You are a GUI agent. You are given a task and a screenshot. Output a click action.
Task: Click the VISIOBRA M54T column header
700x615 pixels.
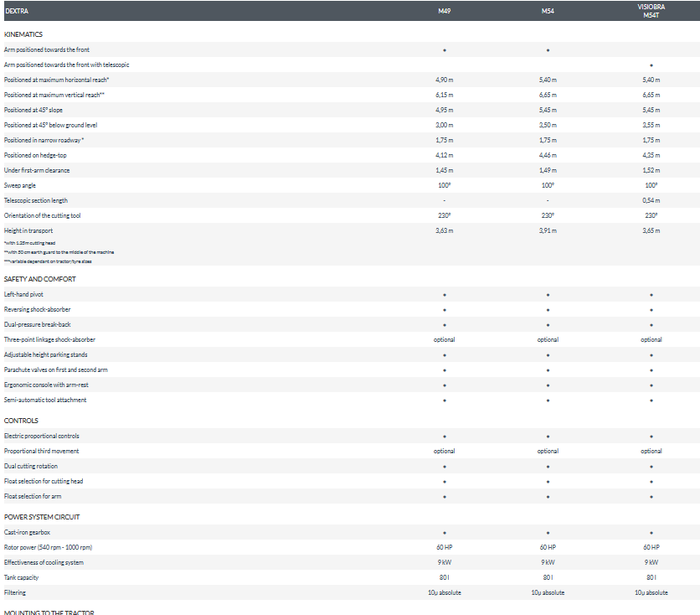(x=651, y=11)
